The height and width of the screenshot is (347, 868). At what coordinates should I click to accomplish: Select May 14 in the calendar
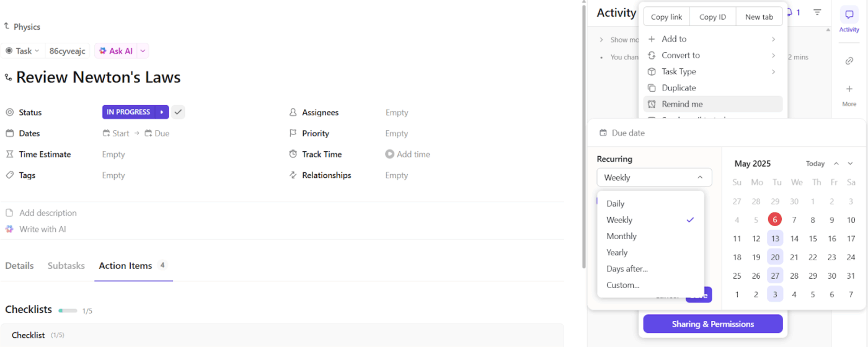point(794,239)
